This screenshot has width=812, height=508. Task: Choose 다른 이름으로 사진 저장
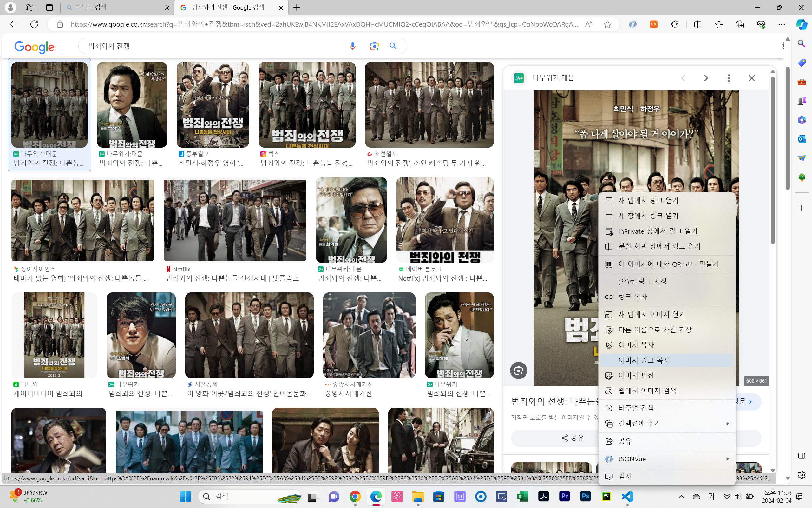(x=667, y=330)
